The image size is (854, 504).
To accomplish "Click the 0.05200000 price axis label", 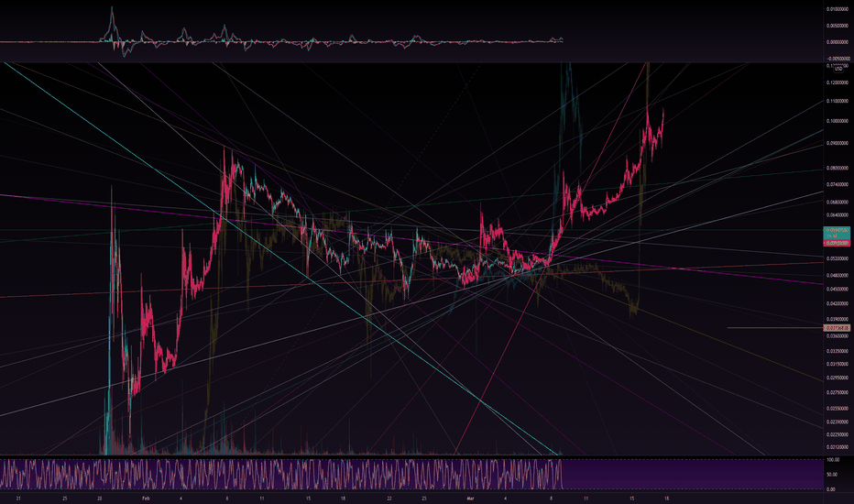I will (838, 258).
